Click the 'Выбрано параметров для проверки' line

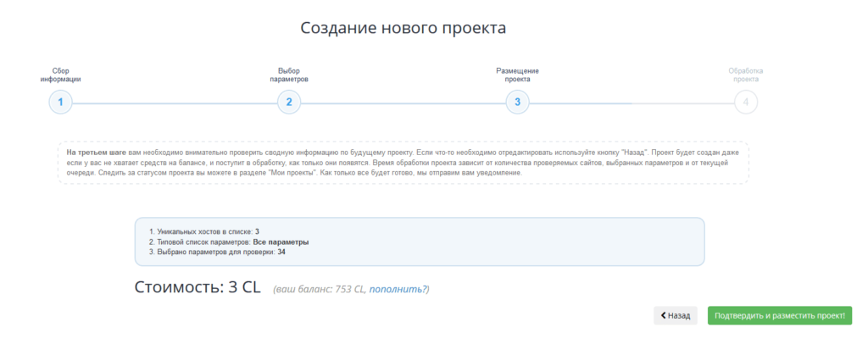pos(216,252)
